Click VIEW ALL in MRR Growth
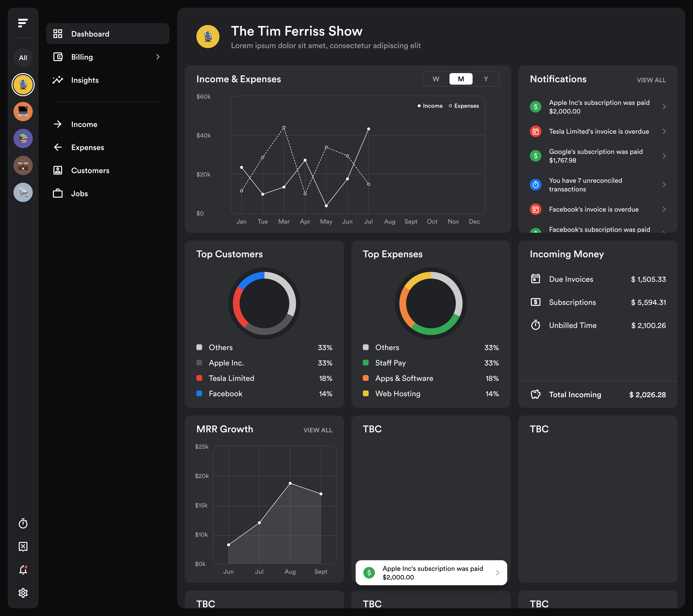 tap(318, 430)
